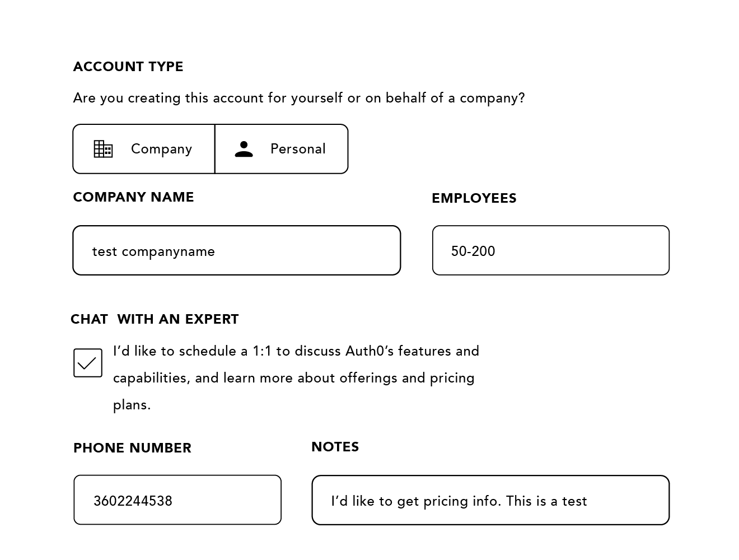
Task: Click the person icon next to Personal
Action: pyautogui.click(x=244, y=148)
